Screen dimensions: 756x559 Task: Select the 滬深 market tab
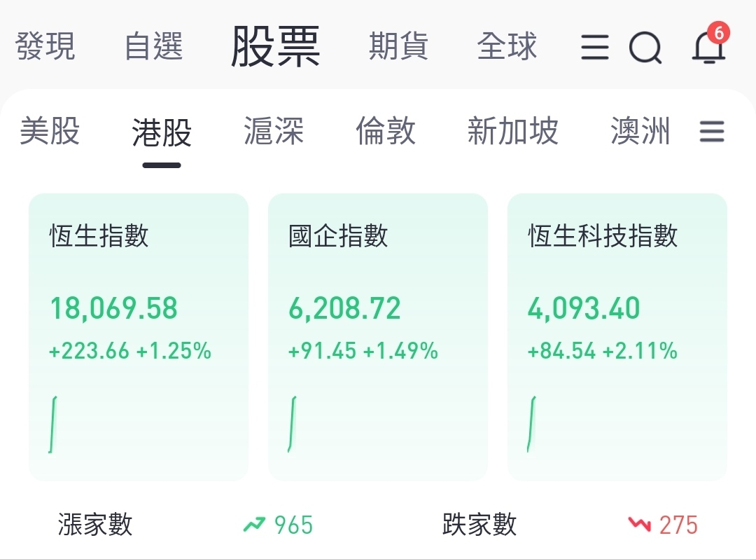click(274, 131)
